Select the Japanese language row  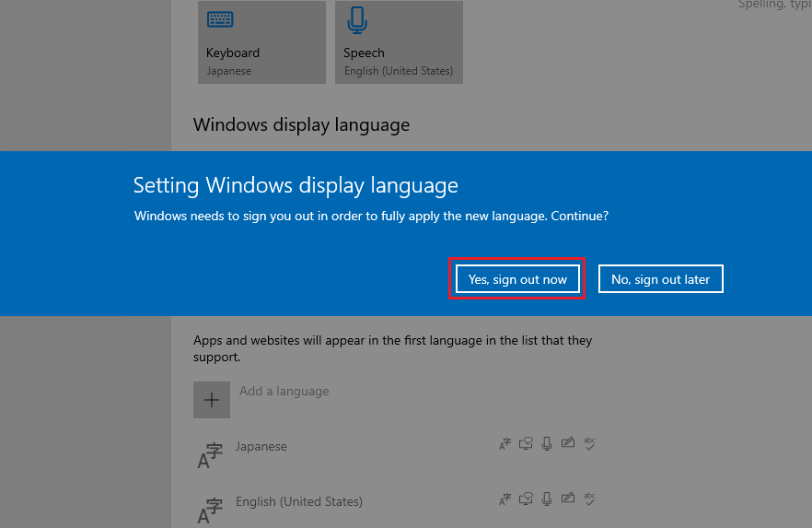pyautogui.click(x=397, y=454)
